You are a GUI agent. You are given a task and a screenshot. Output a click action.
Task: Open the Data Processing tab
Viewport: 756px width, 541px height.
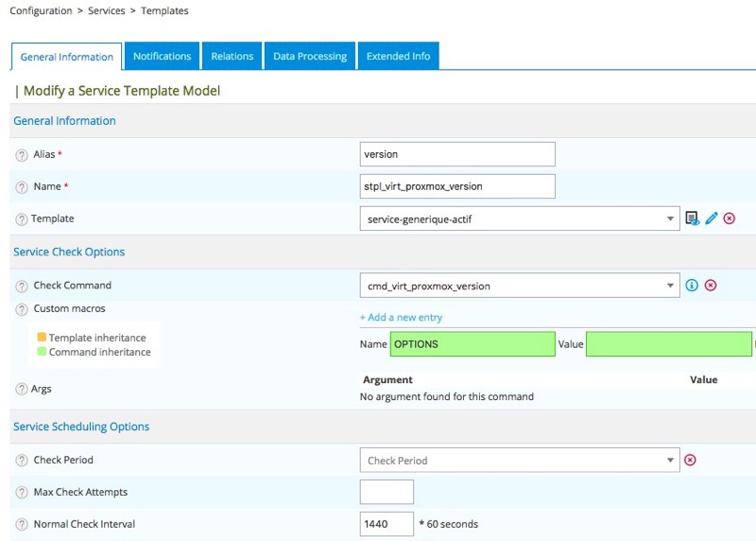click(x=310, y=57)
